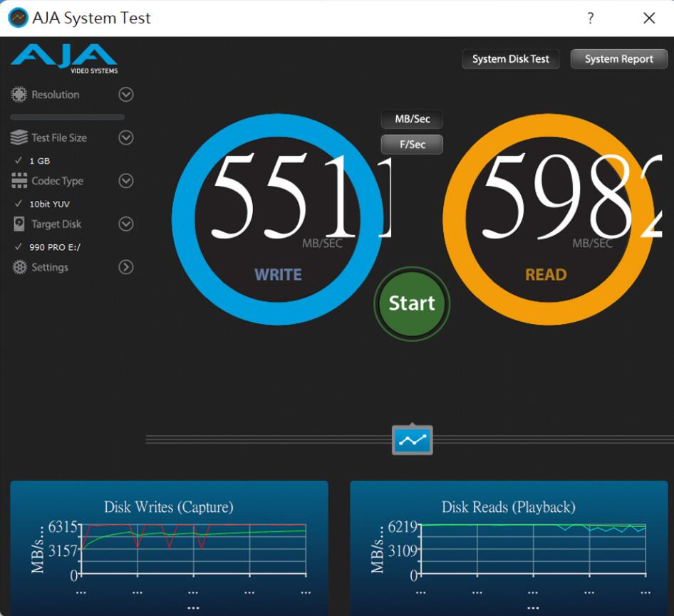Screen dimensions: 674x616
Task: Click the Disk Reads (Playback) graph
Action: point(509,548)
